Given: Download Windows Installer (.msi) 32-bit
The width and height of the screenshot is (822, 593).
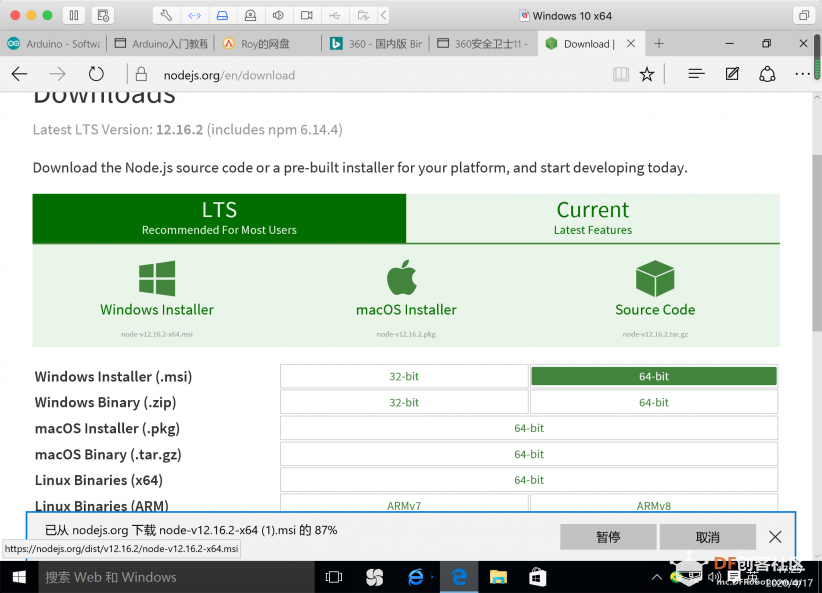Looking at the screenshot, I should click(404, 376).
